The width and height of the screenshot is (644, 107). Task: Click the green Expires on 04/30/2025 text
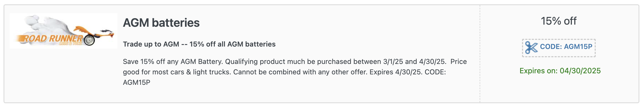(560, 71)
